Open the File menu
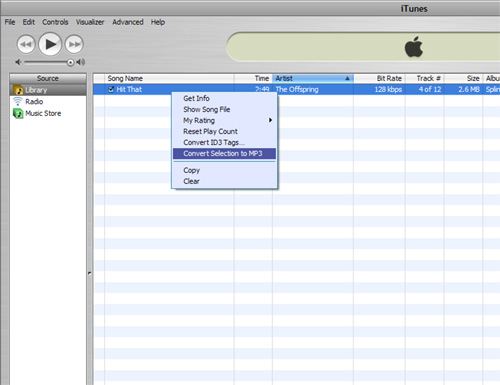The width and height of the screenshot is (500, 385). (x=10, y=22)
